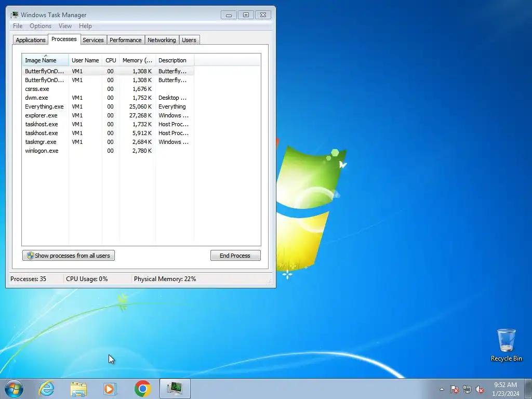Viewport: 532px width, 399px height.
Task: Select taskhost.exe using 5,912 K memory
Action: point(108,133)
